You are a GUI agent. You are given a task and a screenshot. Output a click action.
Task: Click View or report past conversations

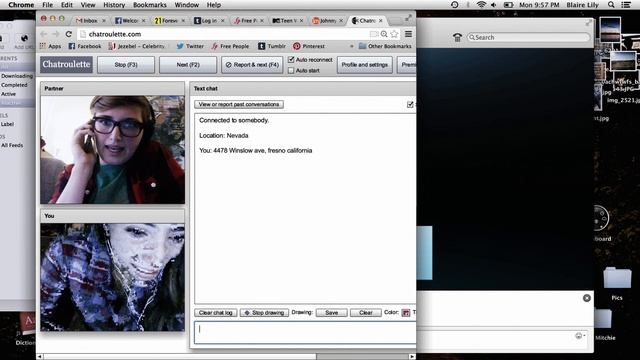(239, 104)
